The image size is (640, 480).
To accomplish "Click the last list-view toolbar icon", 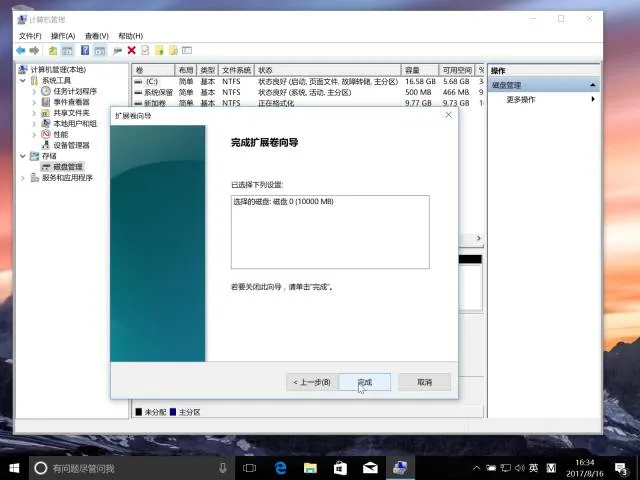I will 187,50.
